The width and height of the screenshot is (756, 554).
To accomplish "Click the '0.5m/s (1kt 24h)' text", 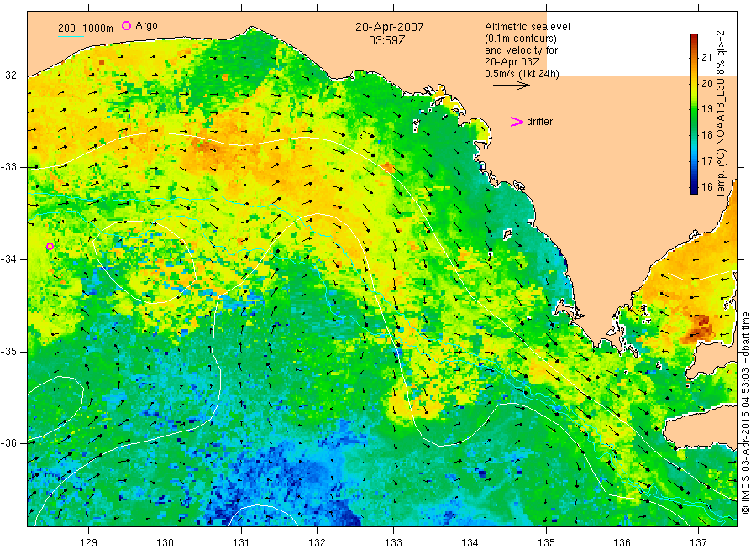I will (522, 74).
